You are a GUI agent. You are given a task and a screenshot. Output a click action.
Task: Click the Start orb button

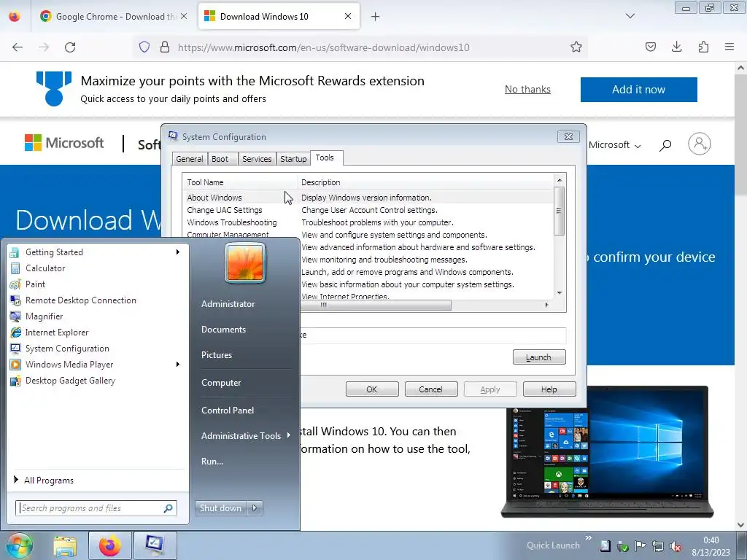point(19,545)
